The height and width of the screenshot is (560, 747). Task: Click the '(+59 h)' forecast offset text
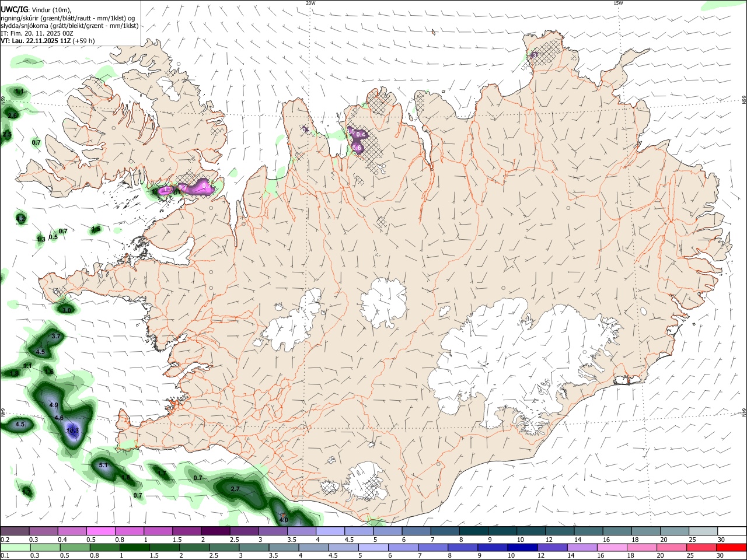tap(82, 41)
